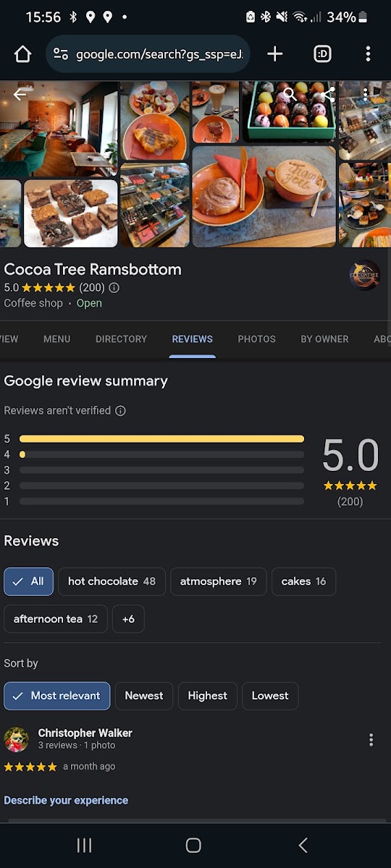Open the brownies photo thumbnail
The height and width of the screenshot is (868, 391).
click(x=71, y=213)
